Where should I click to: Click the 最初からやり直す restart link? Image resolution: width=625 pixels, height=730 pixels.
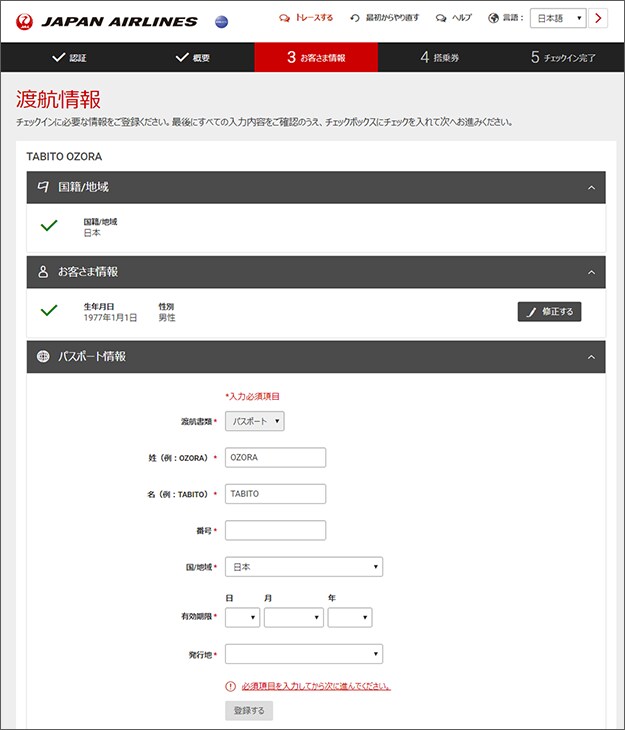pyautogui.click(x=385, y=18)
